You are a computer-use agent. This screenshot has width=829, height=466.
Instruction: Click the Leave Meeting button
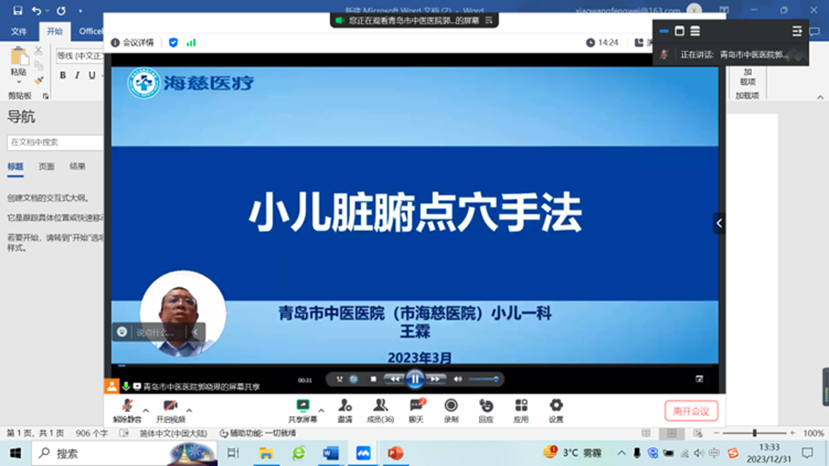point(691,411)
